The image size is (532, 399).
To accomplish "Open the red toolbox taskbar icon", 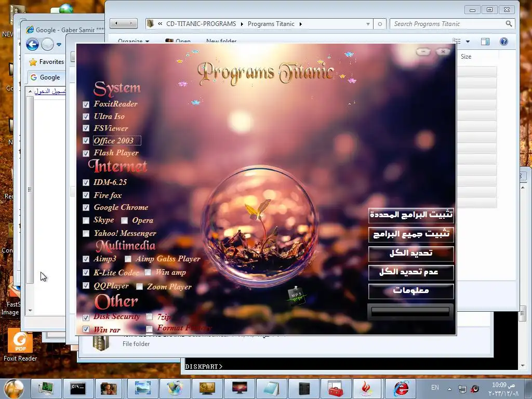I will point(336,389).
